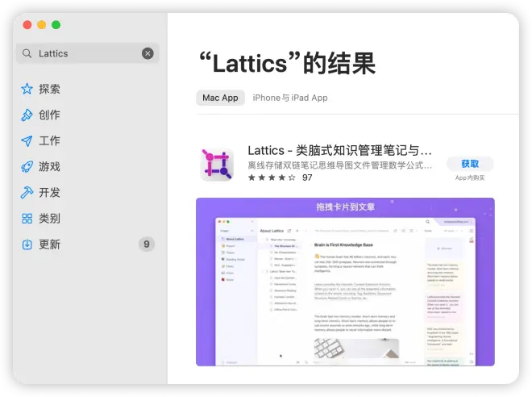The image size is (532, 397).
Task: Open the 工作 paper plane icon
Action: tap(27, 141)
